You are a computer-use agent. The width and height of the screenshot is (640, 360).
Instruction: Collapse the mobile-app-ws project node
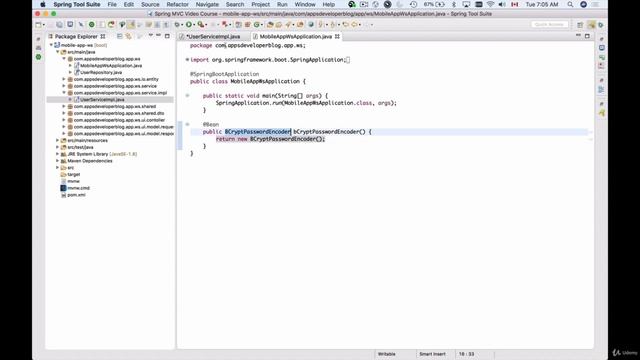[x=51, y=45]
